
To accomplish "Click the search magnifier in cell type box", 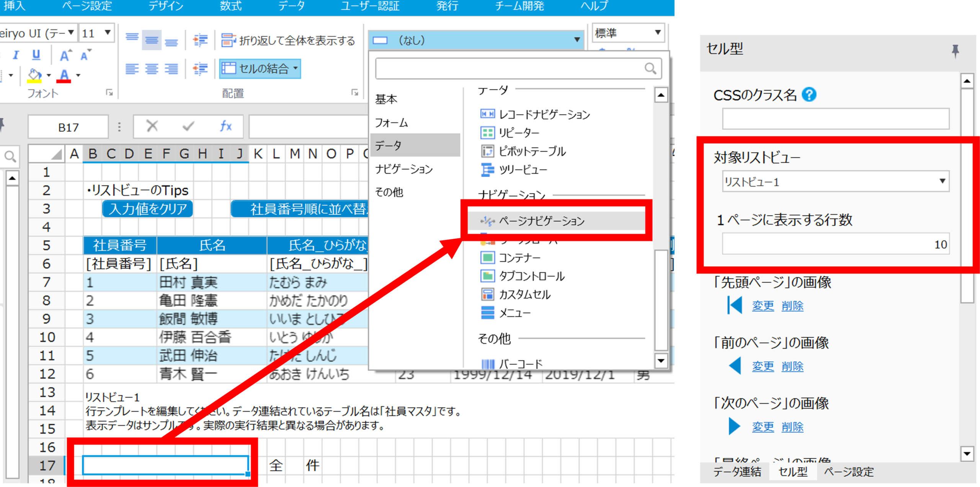I will pyautogui.click(x=650, y=69).
